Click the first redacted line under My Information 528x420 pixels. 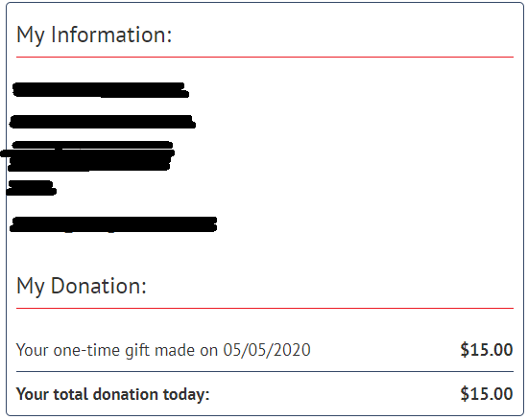pyautogui.click(x=101, y=90)
